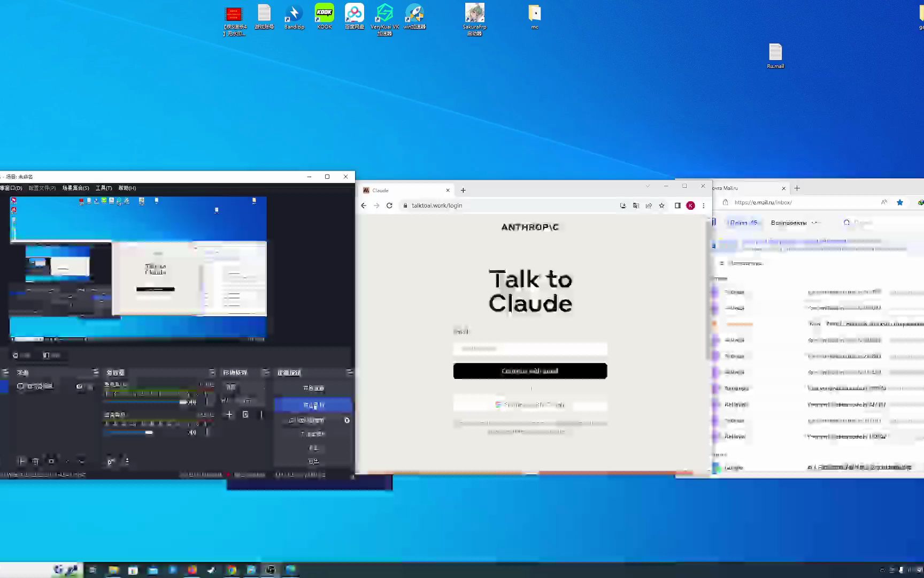Add Mail.ru page to Edge favorites star
The width and height of the screenshot is (924, 578).
pos(900,202)
